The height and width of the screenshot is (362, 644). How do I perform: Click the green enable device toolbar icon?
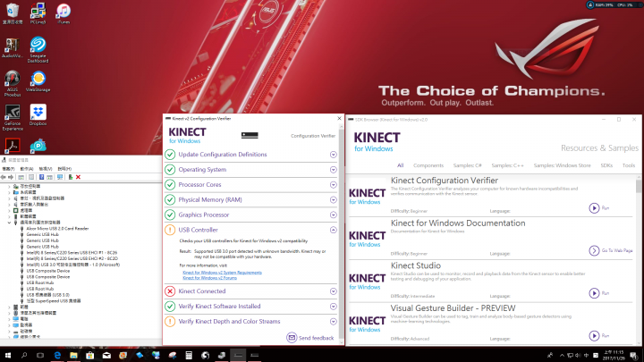click(x=71, y=177)
